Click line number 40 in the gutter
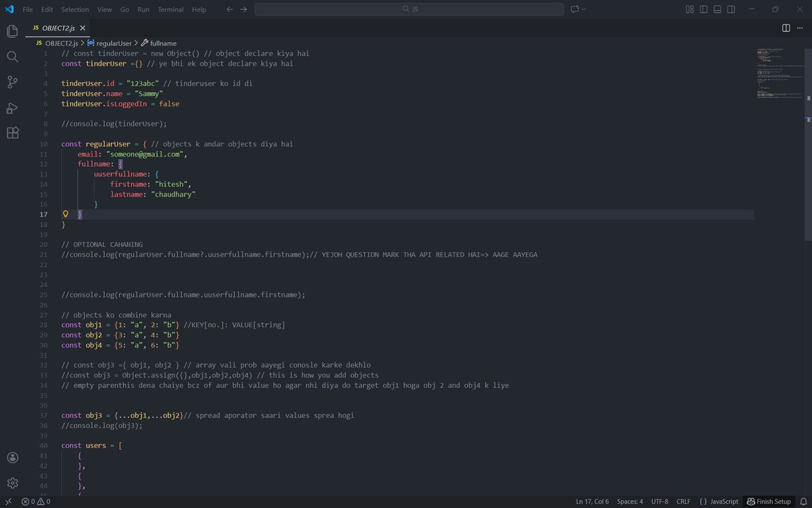The width and height of the screenshot is (812, 508). pos(43,446)
